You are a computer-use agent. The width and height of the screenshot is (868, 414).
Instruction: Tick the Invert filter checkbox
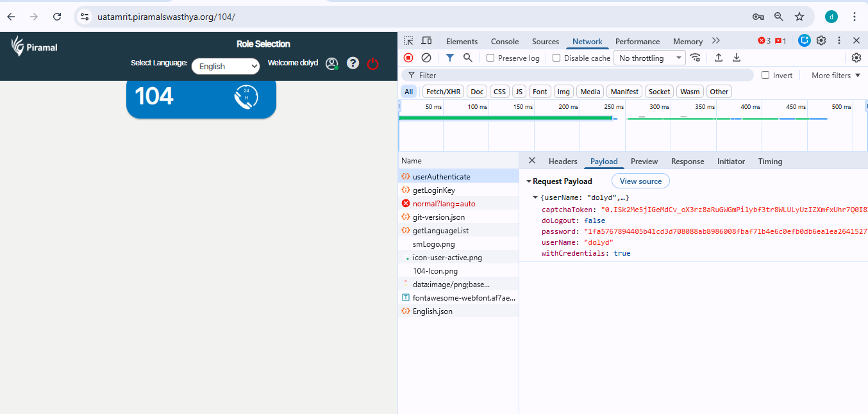coord(765,76)
